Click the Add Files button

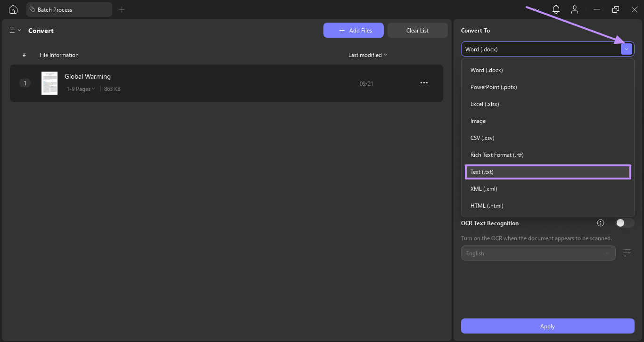[x=354, y=30]
